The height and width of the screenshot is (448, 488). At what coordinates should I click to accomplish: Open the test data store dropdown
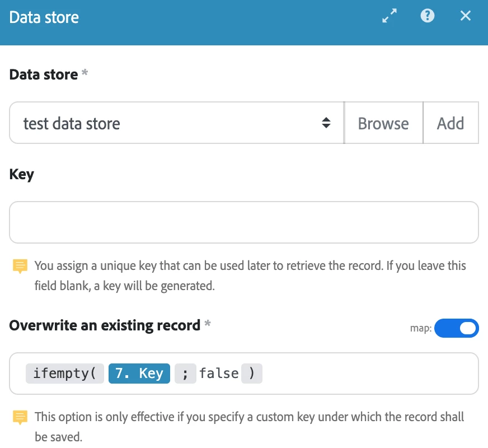coord(176,123)
